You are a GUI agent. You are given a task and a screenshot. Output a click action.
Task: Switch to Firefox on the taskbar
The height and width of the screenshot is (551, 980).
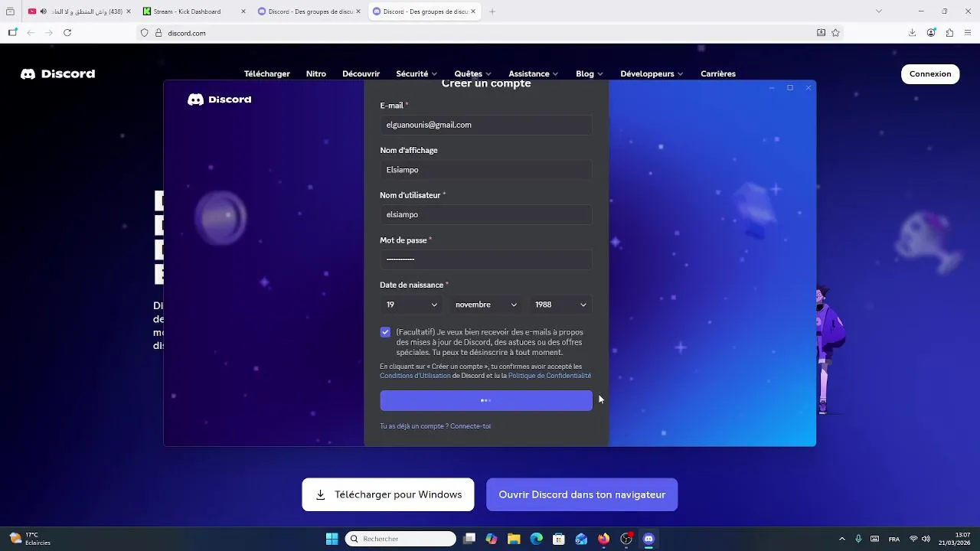[x=603, y=539]
